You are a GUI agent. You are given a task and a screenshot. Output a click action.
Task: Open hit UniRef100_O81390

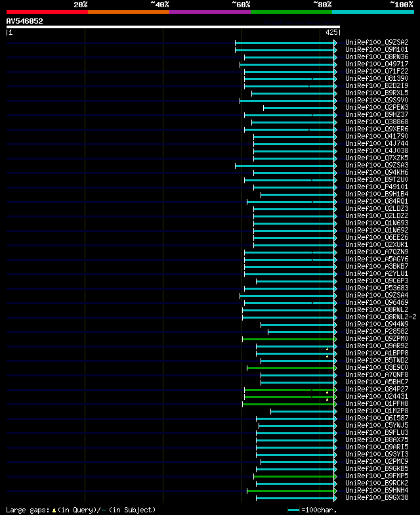377,79
